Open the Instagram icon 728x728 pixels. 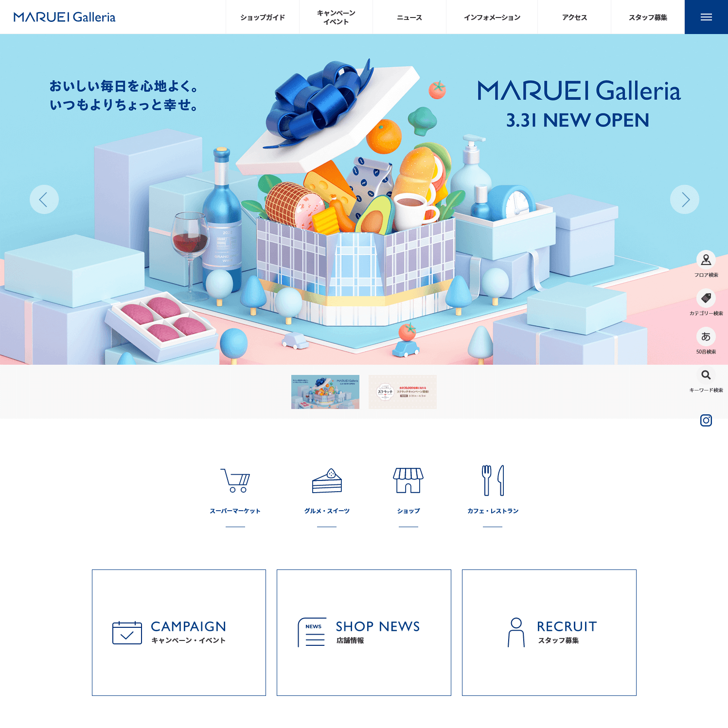[x=706, y=420]
